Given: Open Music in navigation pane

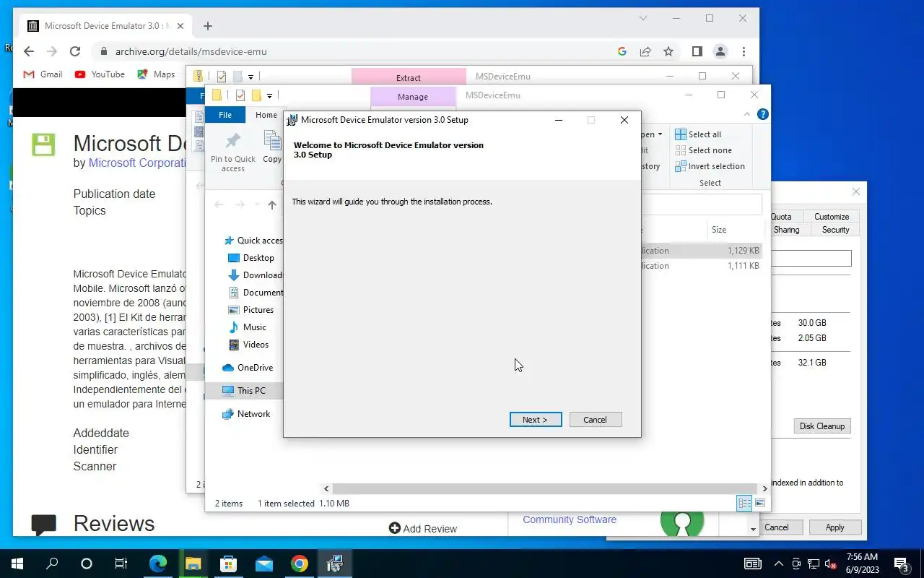Looking at the screenshot, I should [248, 327].
